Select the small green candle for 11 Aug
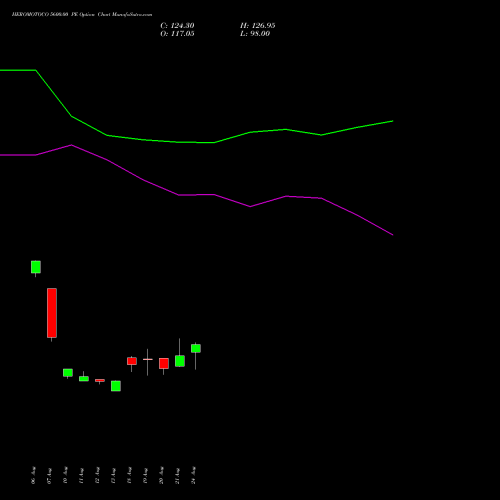 (84, 378)
